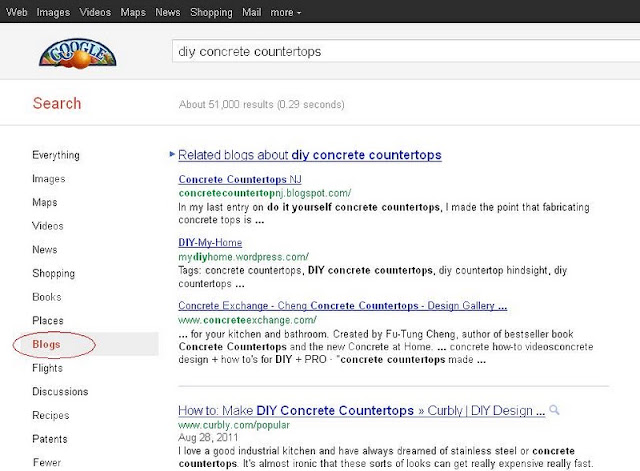The image size is (640, 471).
Task: Open 'Related blogs about diy concrete countertops' link
Action: [310, 155]
